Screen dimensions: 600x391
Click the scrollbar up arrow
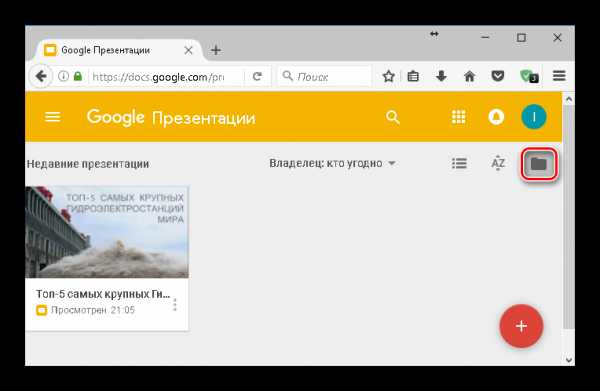coord(569,99)
